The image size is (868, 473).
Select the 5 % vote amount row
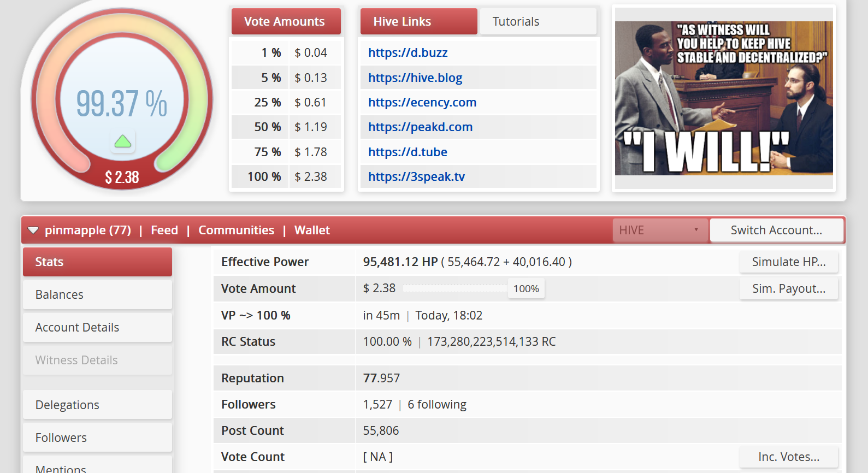(286, 78)
